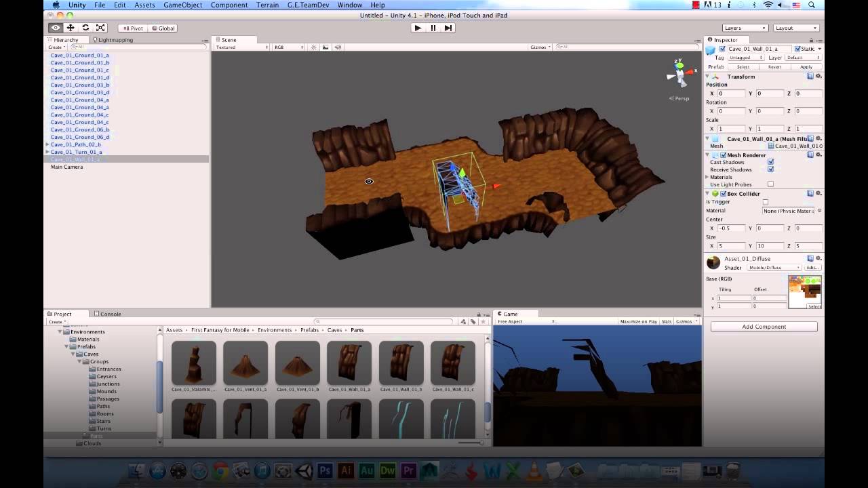Select the Rotate tool in toolbar
Viewport: 868px width, 488px height.
click(85, 28)
